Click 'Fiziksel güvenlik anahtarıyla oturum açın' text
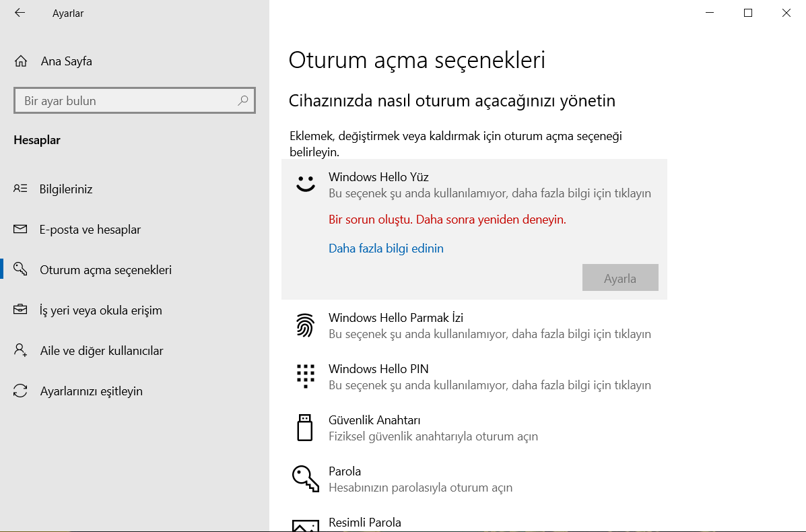 (434, 436)
